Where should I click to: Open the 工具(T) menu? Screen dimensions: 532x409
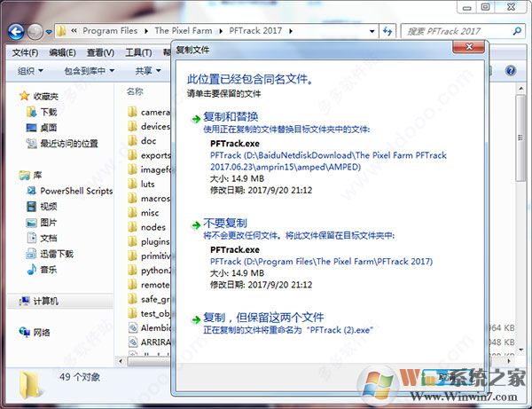pyautogui.click(x=138, y=52)
